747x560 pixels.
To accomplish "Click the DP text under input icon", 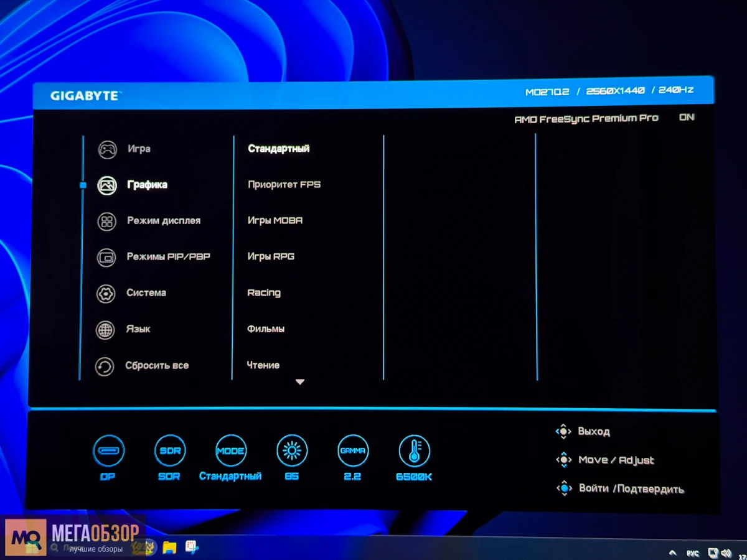I will [108, 477].
